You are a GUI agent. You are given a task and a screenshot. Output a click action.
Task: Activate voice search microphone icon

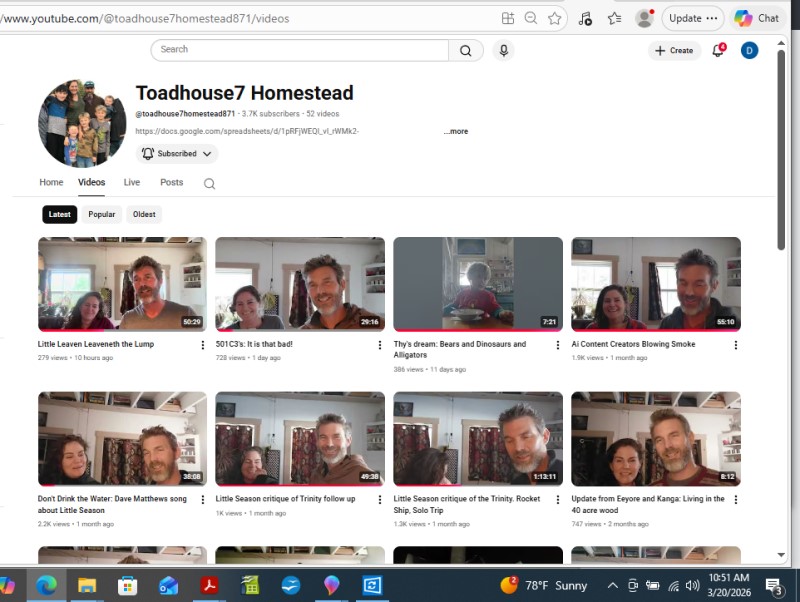click(x=503, y=50)
